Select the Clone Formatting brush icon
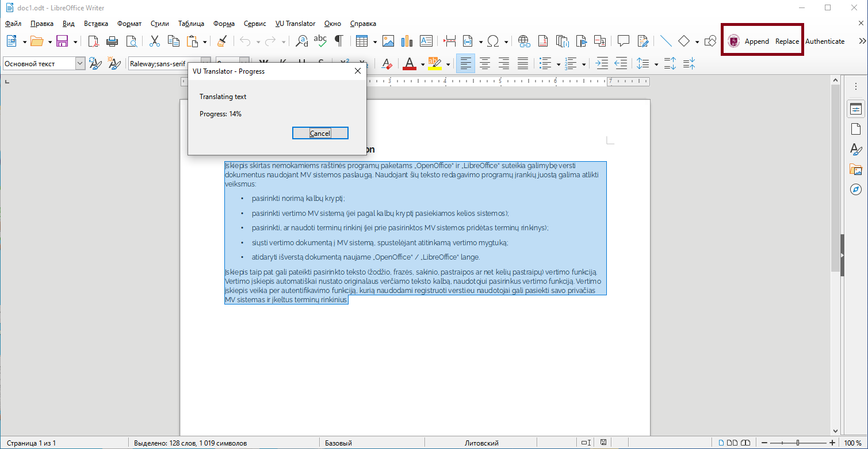The image size is (868, 449). point(221,41)
